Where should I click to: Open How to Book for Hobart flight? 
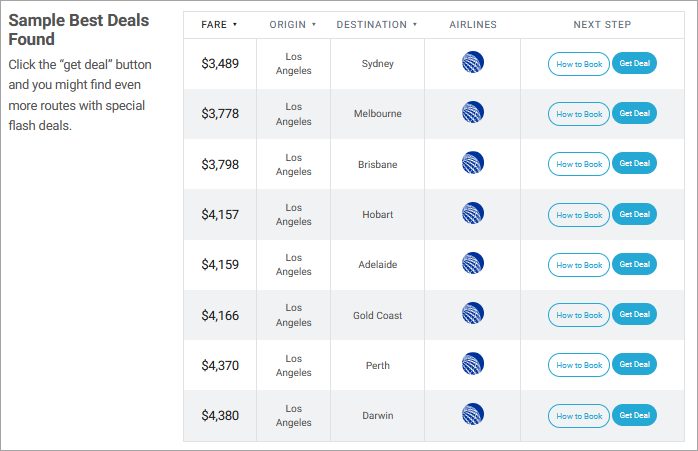tap(579, 215)
